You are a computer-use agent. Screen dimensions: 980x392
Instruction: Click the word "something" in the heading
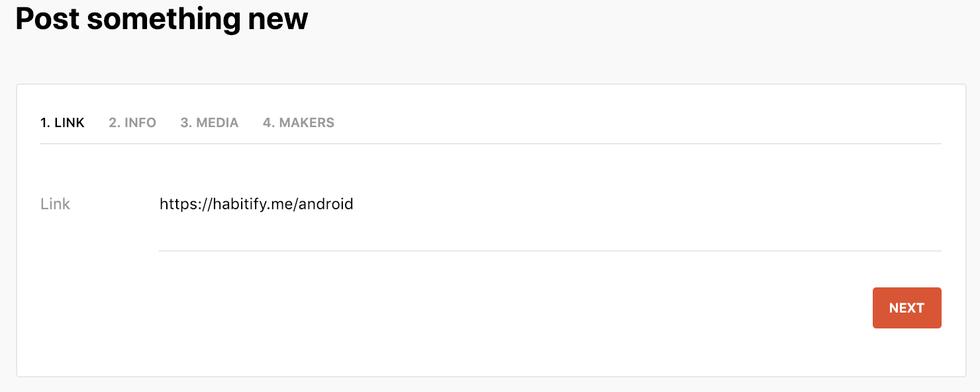click(163, 19)
